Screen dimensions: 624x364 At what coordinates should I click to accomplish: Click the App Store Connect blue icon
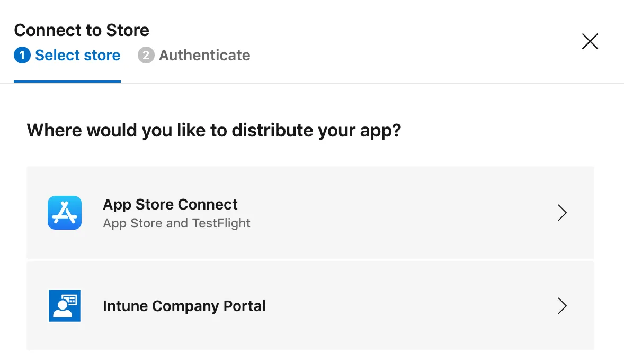65,213
